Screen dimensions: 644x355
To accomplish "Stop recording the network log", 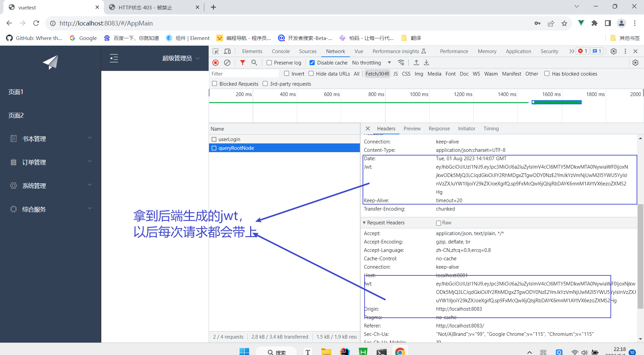I will 216,63.
